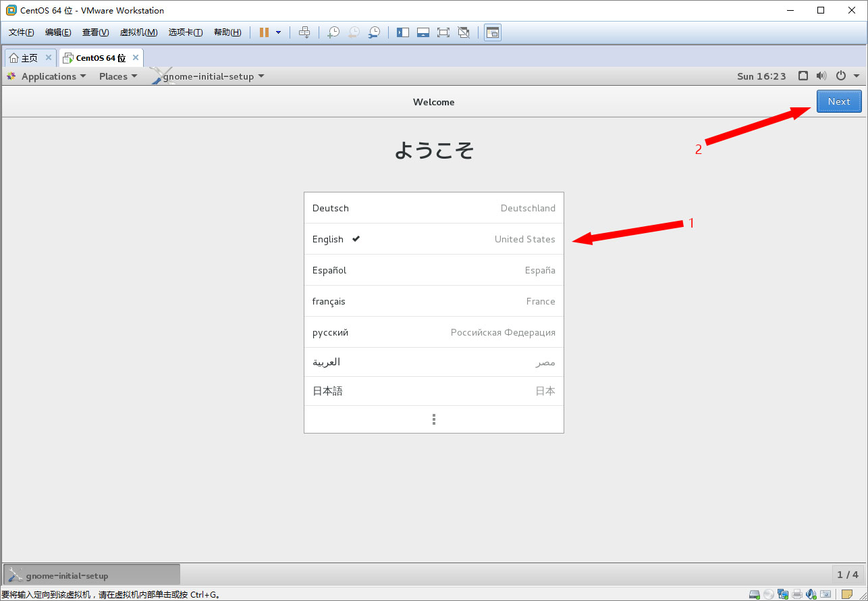868x601 pixels.
Task: Take a snapshot using the clock-plus icon
Action: coord(333,32)
